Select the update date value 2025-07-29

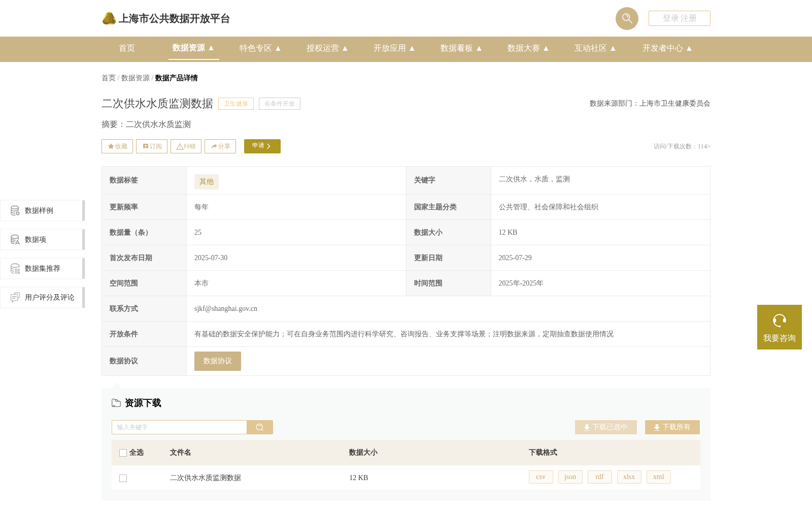515,258
